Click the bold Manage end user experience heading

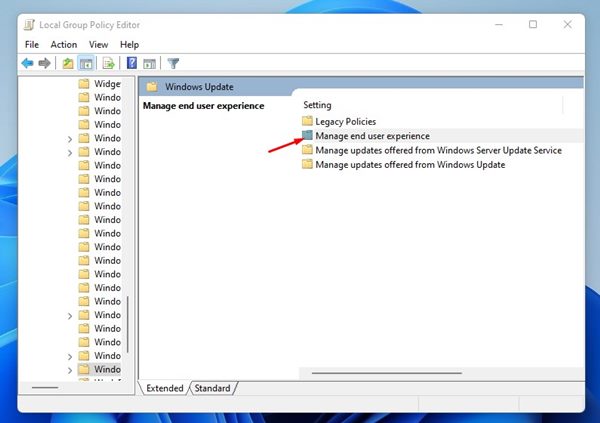coord(204,106)
